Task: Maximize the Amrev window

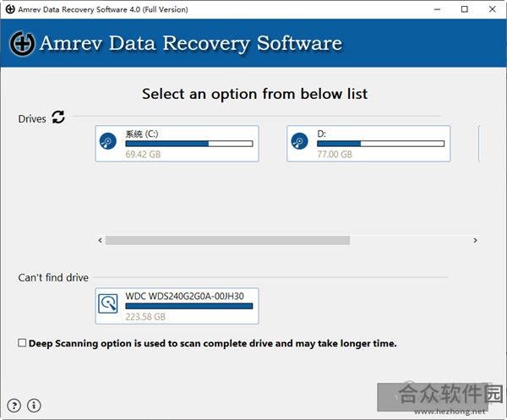Action: (x=464, y=9)
